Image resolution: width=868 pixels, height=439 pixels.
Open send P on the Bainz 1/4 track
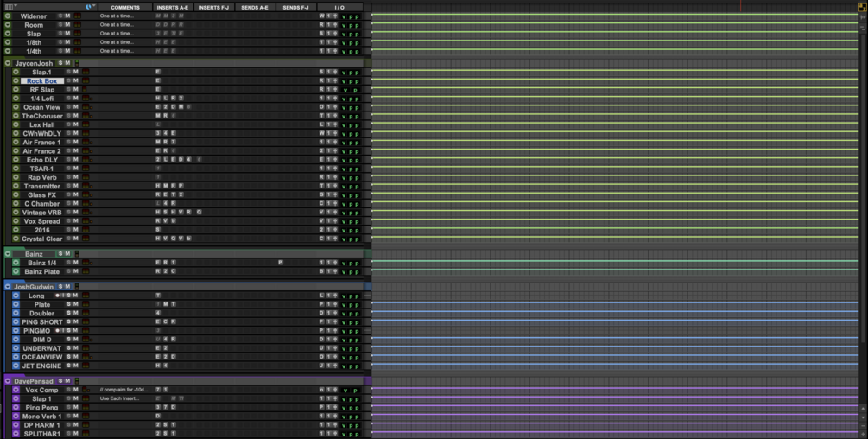coord(281,263)
